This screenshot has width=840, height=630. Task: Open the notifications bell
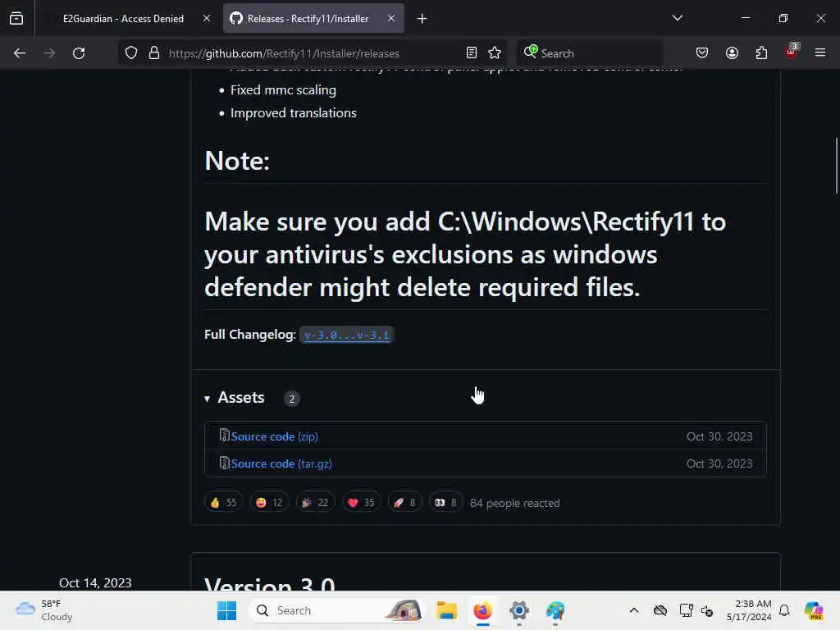[x=784, y=610]
